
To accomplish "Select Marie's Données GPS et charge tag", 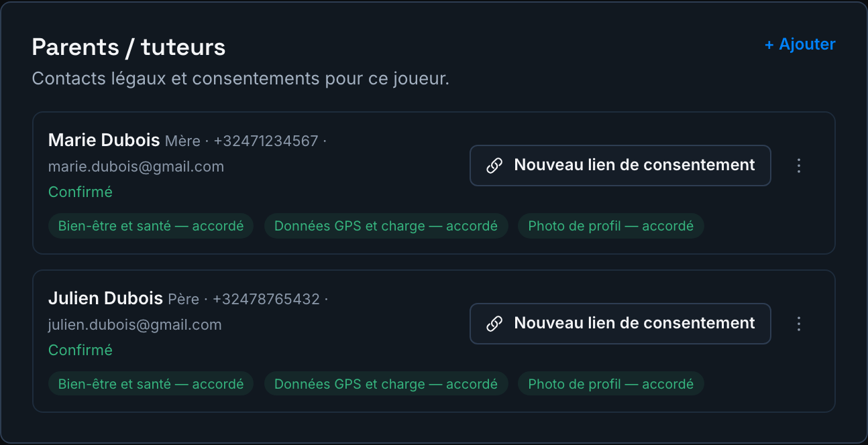I will point(386,226).
